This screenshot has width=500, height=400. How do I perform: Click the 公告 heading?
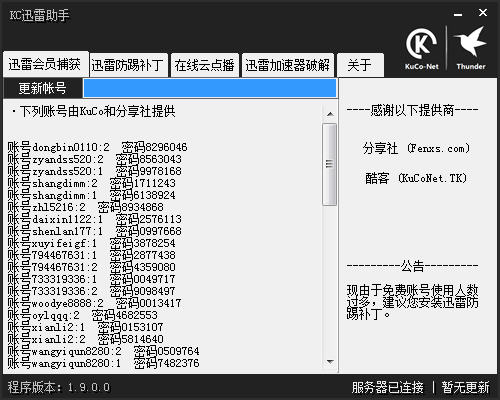click(413, 266)
